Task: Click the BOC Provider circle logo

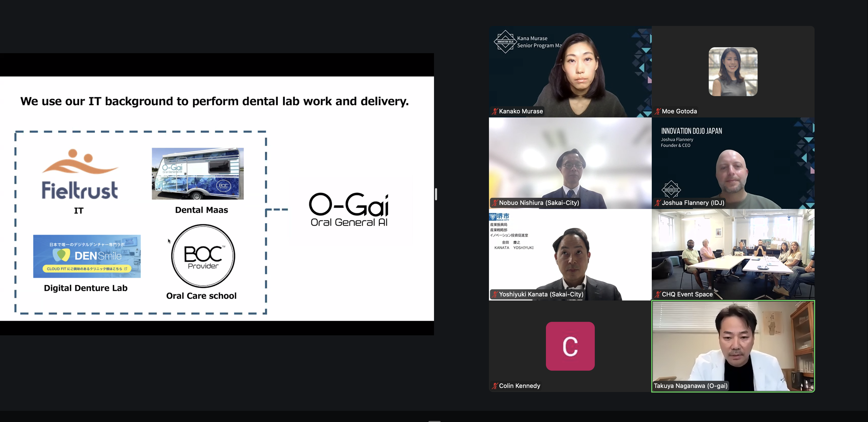Action: (203, 256)
